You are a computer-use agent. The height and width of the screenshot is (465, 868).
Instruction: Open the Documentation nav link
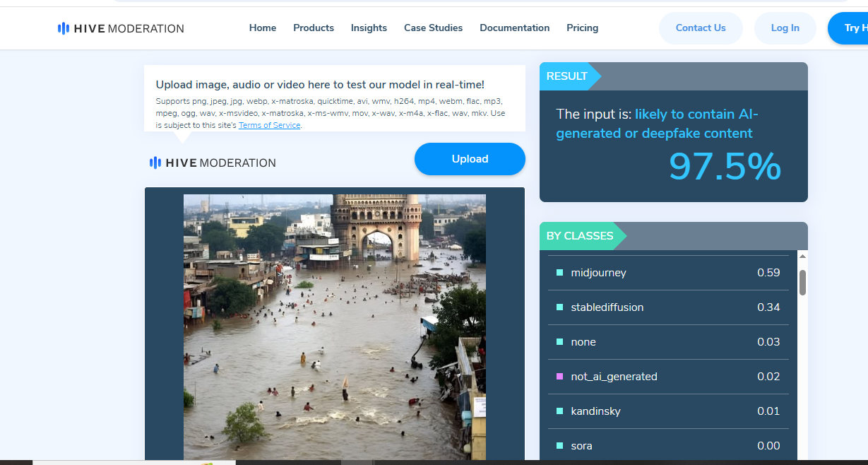click(x=514, y=28)
